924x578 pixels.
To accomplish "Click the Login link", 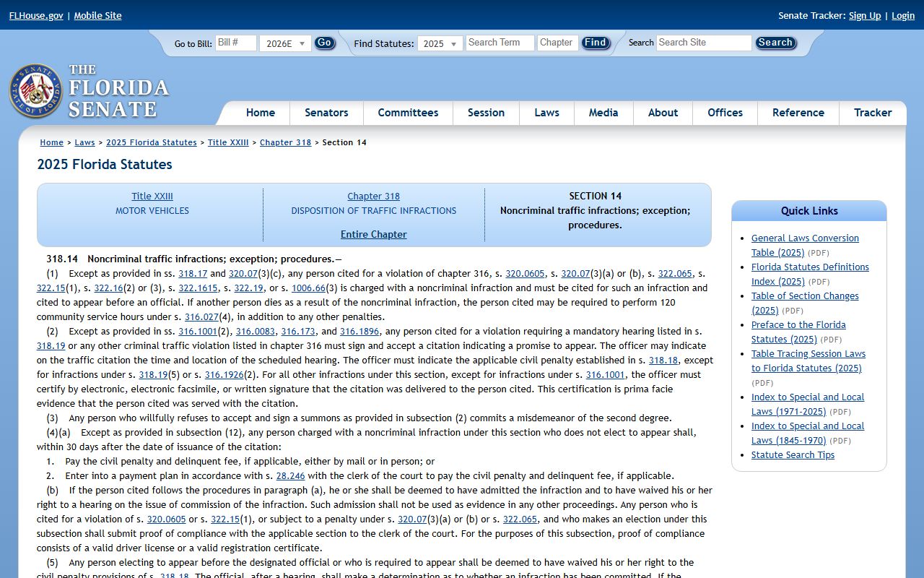I will 903,15.
